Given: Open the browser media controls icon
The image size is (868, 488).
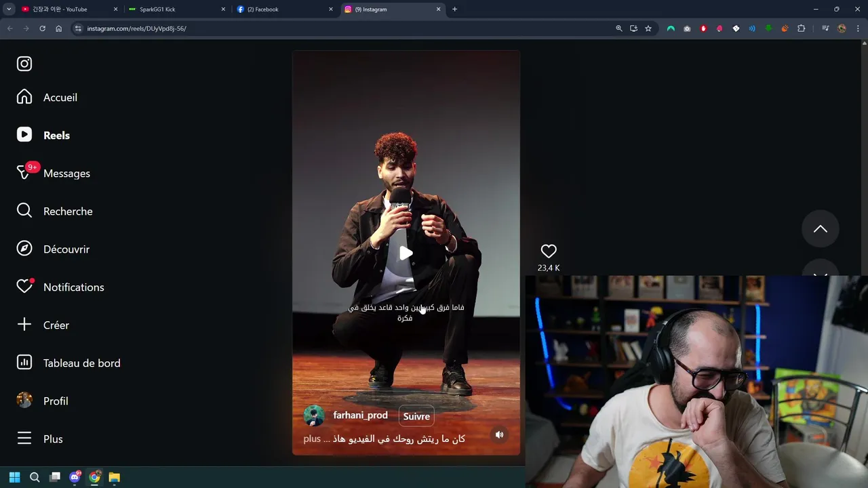Looking at the screenshot, I should coord(825,28).
